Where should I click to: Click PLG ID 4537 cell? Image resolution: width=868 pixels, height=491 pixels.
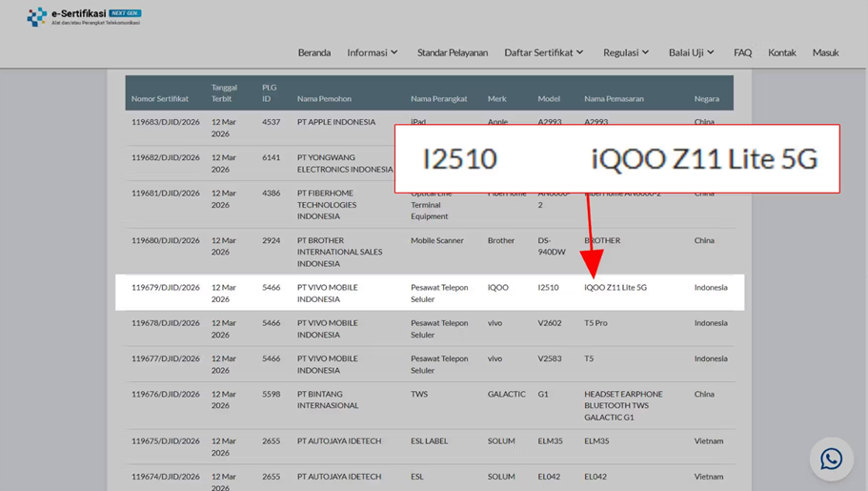point(272,122)
